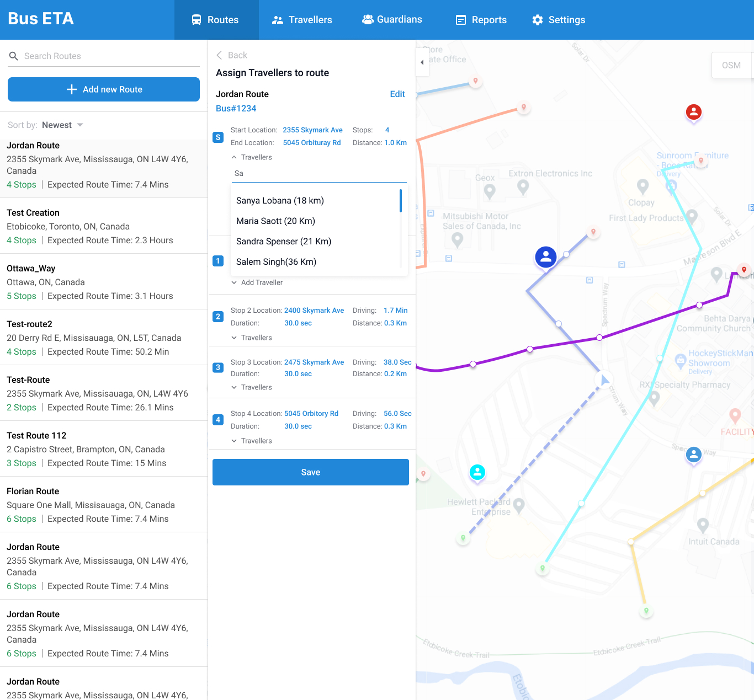This screenshot has height=700, width=754.
Task: Switch to the Reports tab
Action: pos(481,20)
